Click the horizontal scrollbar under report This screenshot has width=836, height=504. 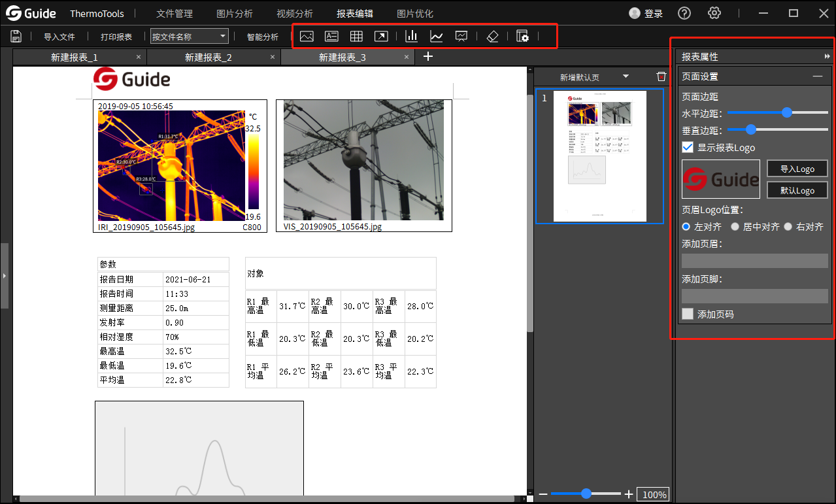(x=268, y=499)
